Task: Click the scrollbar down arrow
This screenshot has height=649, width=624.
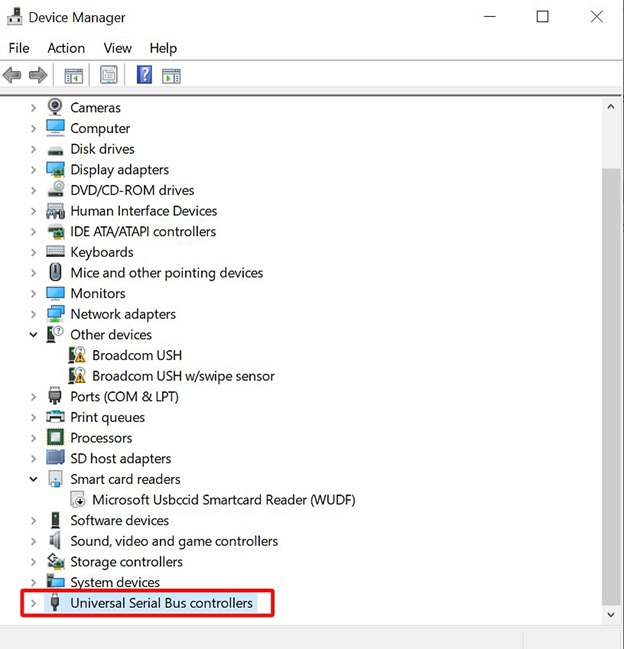Action: click(611, 614)
